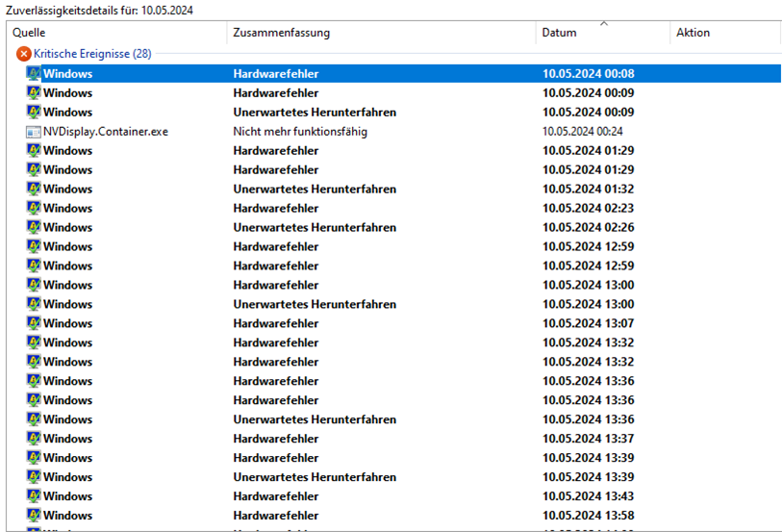Click the icon on the 13:43 Hardwarefehler row
The width and height of the screenshot is (782, 532).
click(34, 496)
